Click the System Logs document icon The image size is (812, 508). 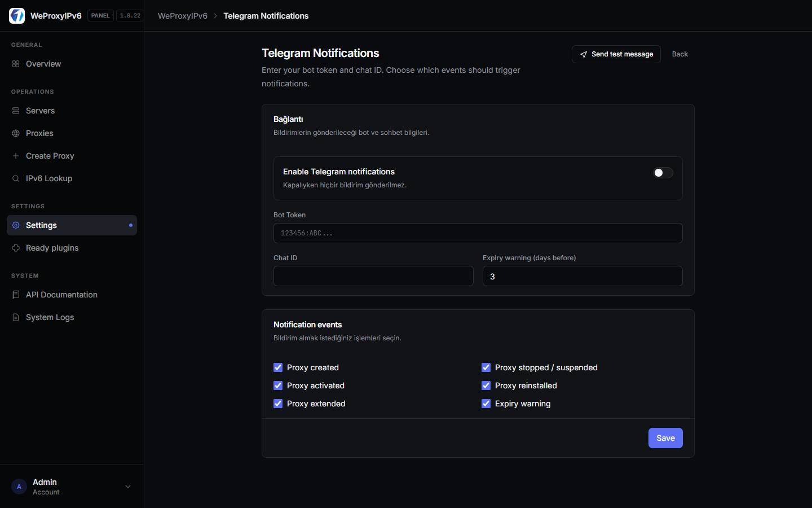click(x=16, y=317)
